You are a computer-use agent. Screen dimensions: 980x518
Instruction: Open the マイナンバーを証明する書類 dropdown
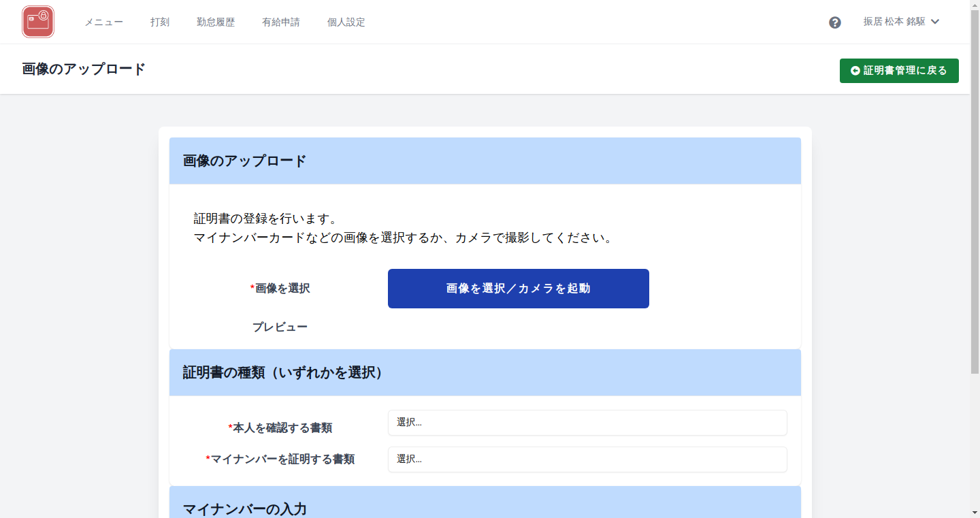[x=587, y=459]
